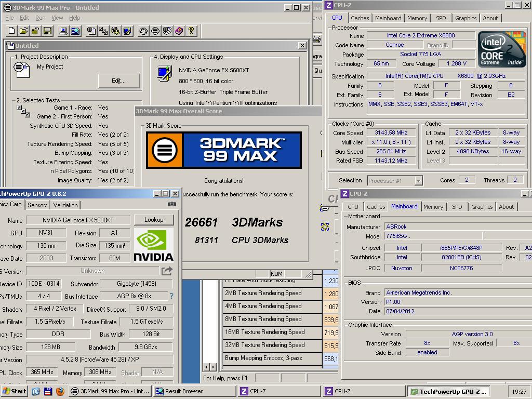The height and width of the screenshot is (399, 532).
Task: Open the Processor #1 selection dropdown
Action: [395, 180]
